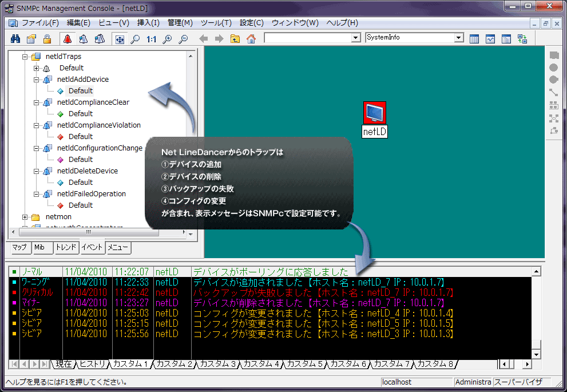Click the gray forward arrow
Screen dimensions: 567x392
click(x=219, y=39)
